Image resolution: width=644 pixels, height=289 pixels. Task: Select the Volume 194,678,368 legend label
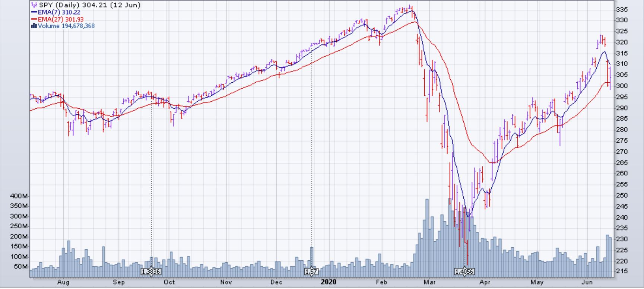pos(66,26)
